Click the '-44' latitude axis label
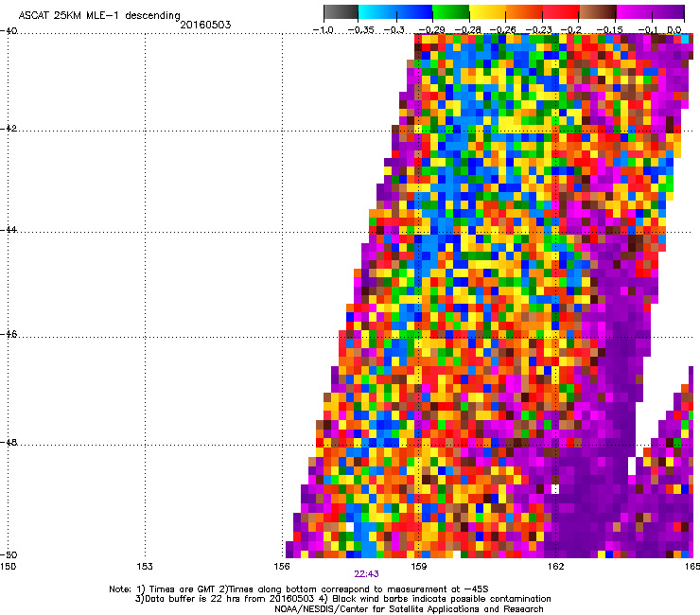 coord(9,230)
